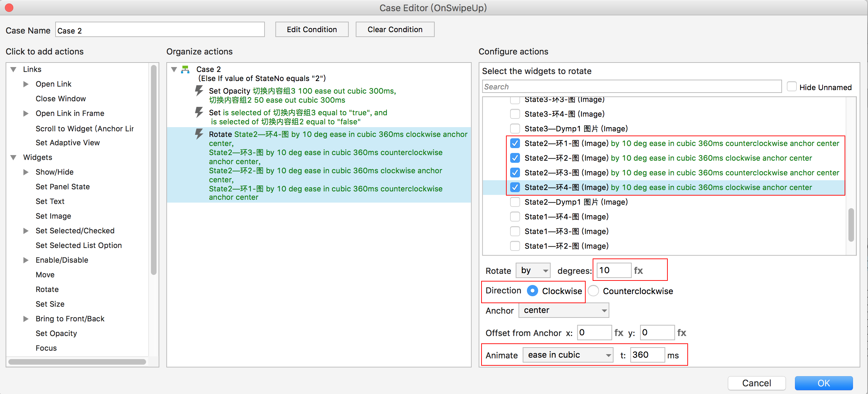This screenshot has width=868, height=394.
Task: Click the widget list vertical scrollbar thumb
Action: 851,225
